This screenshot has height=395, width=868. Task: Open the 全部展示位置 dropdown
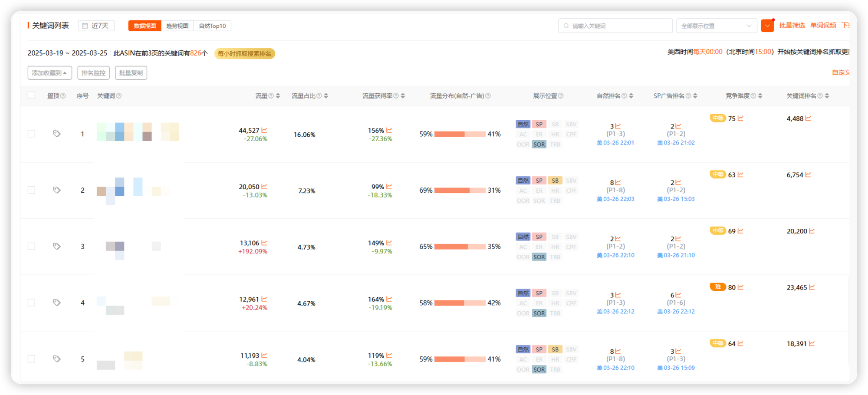717,26
